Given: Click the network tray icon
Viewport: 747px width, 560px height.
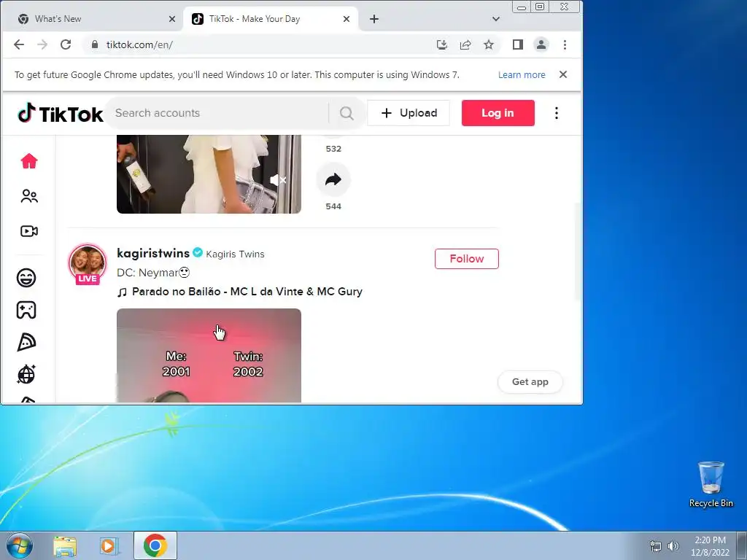Looking at the screenshot, I should 656,545.
